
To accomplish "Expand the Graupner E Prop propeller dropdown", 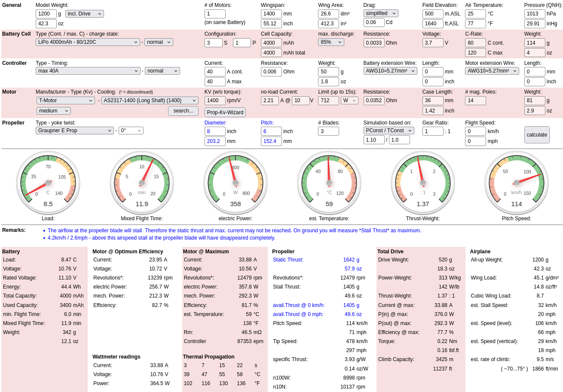I will click(74, 131).
